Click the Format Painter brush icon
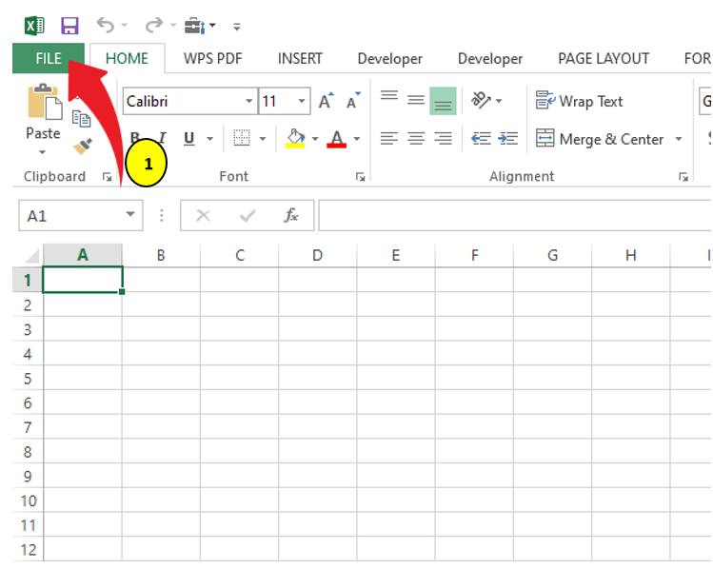713x588 pixels. tap(83, 147)
